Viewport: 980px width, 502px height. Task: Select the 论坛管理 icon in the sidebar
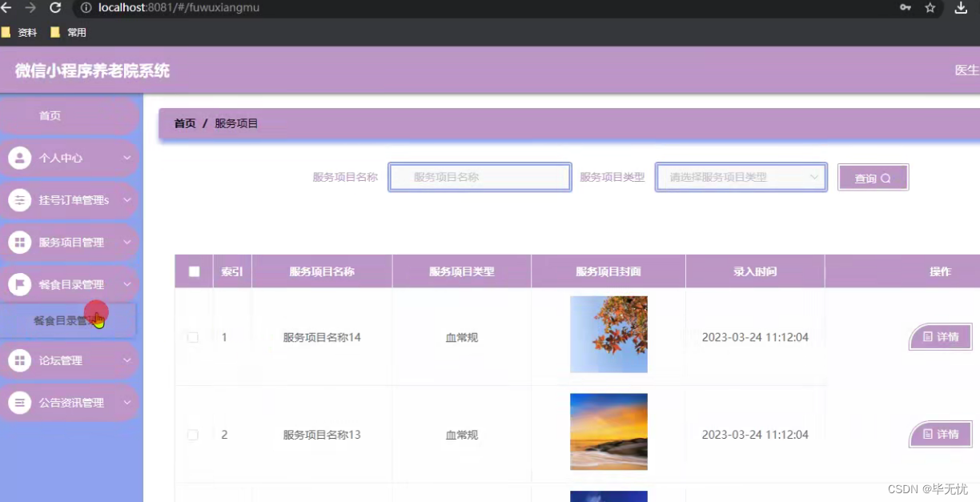pyautogui.click(x=18, y=360)
